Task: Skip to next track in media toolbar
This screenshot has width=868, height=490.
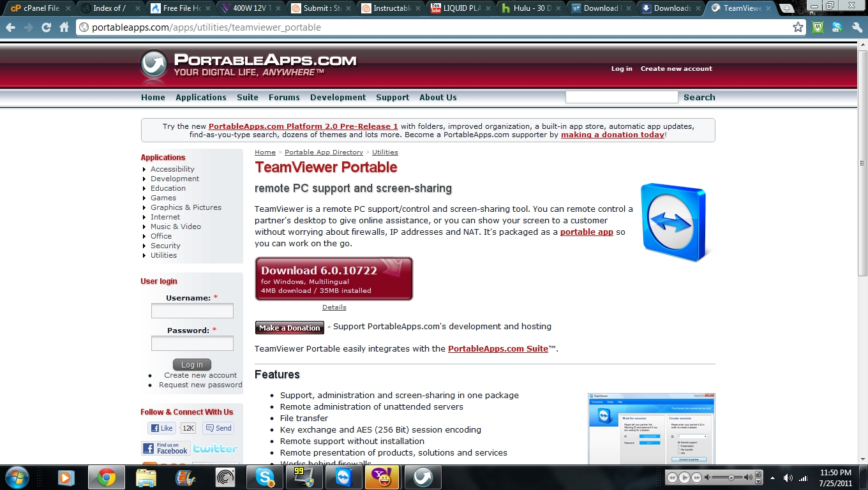Action: pyautogui.click(x=697, y=477)
